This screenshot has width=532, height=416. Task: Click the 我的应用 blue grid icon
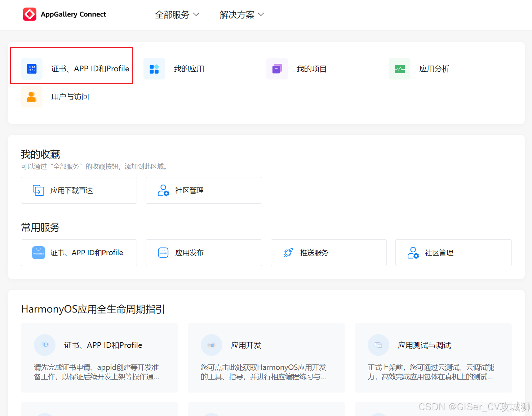pyautogui.click(x=154, y=69)
